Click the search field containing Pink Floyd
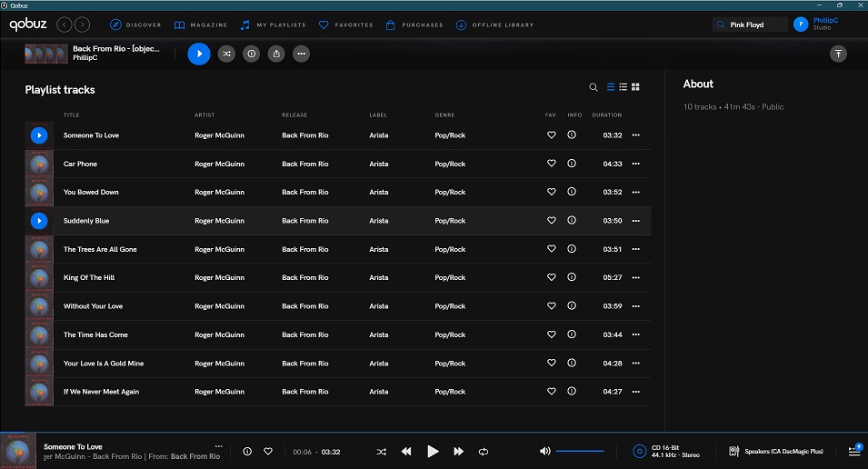The width and height of the screenshot is (868, 469). click(x=750, y=25)
